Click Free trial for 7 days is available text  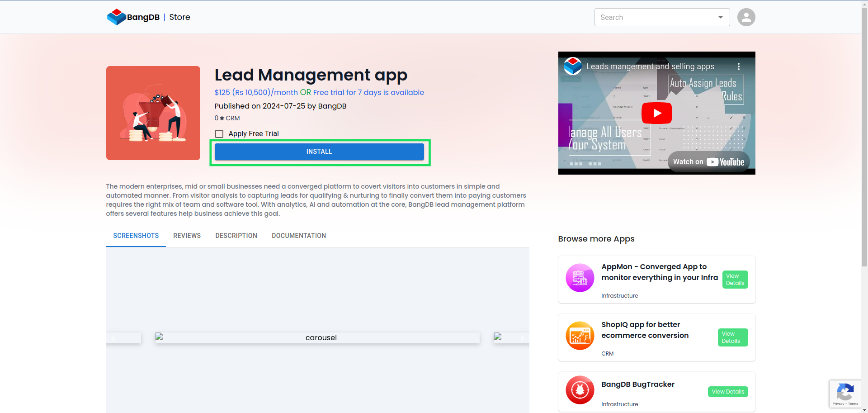point(368,92)
